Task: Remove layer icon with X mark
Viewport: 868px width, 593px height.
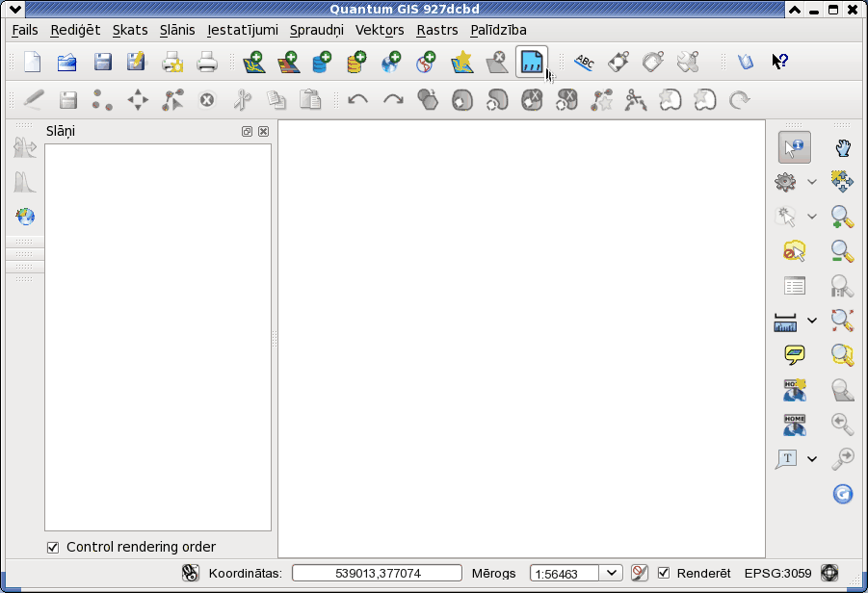Action: pyautogui.click(x=496, y=62)
